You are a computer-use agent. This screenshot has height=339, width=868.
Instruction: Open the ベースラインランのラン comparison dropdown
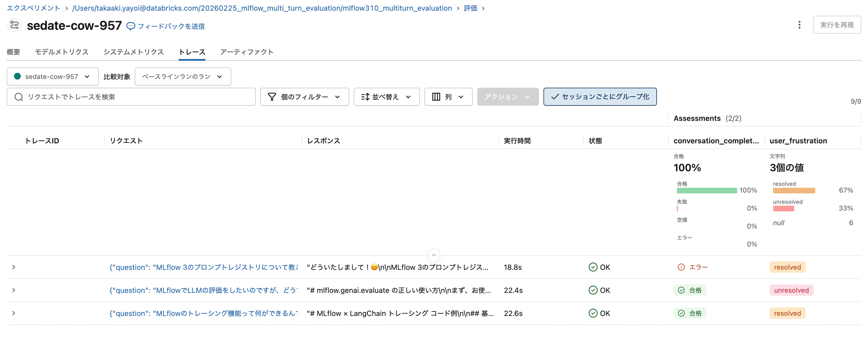click(183, 76)
